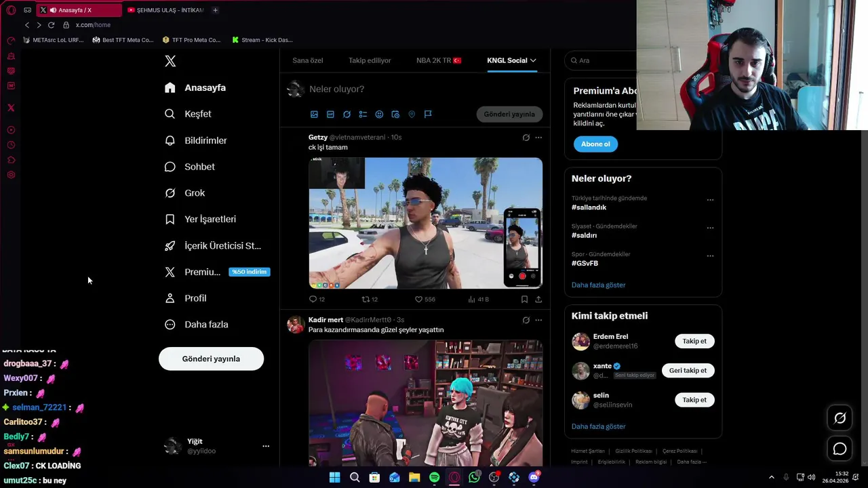The height and width of the screenshot is (488, 868).
Task: Click Abone ol Premium button
Action: [595, 144]
